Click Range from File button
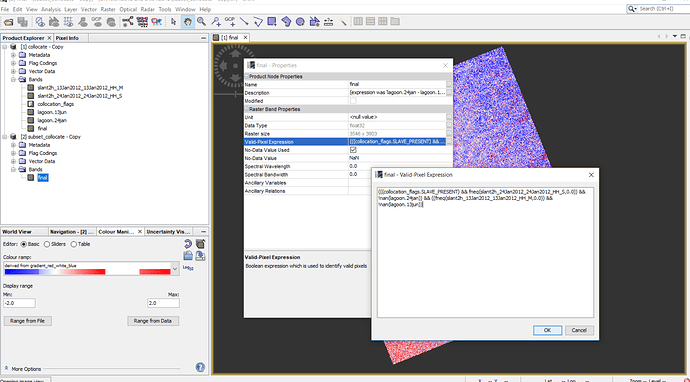Viewport: 690px width, 382px height. pyautogui.click(x=28, y=321)
